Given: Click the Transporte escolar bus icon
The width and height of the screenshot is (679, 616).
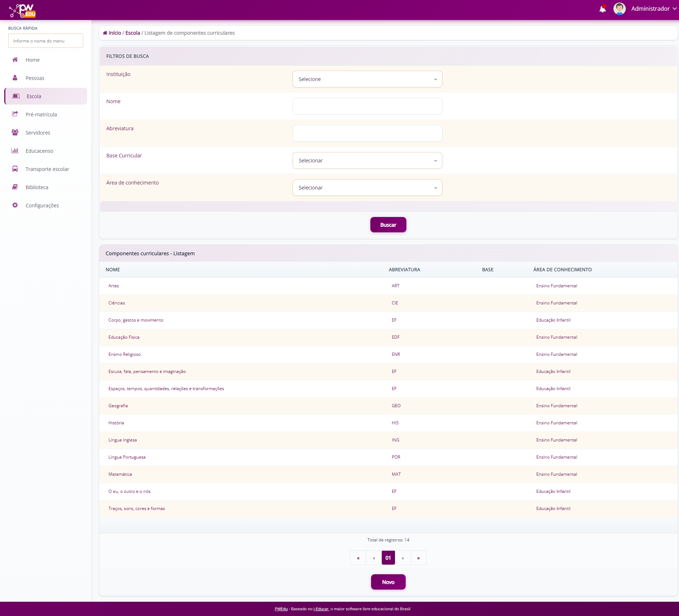Looking at the screenshot, I should click(x=15, y=169).
